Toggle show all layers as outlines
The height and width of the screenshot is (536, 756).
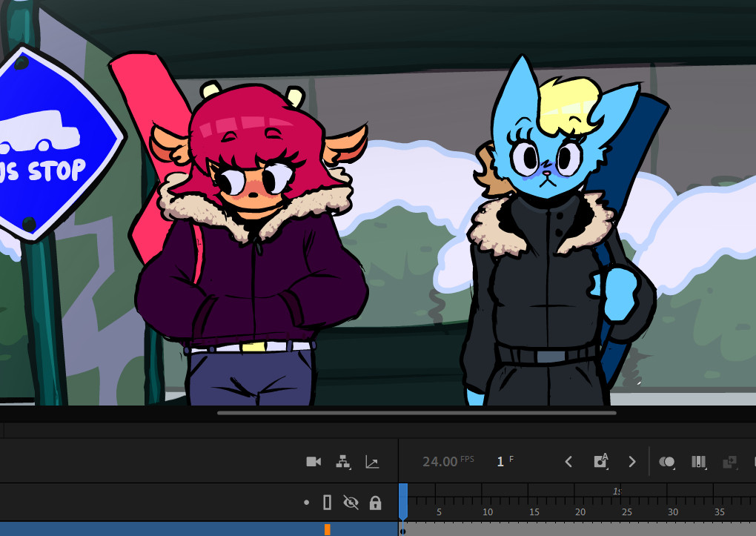tap(328, 503)
